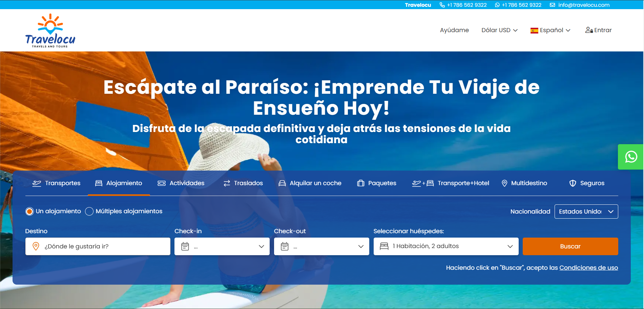Click the Spanish flag icon
Image resolution: width=644 pixels, height=309 pixels.
click(534, 30)
